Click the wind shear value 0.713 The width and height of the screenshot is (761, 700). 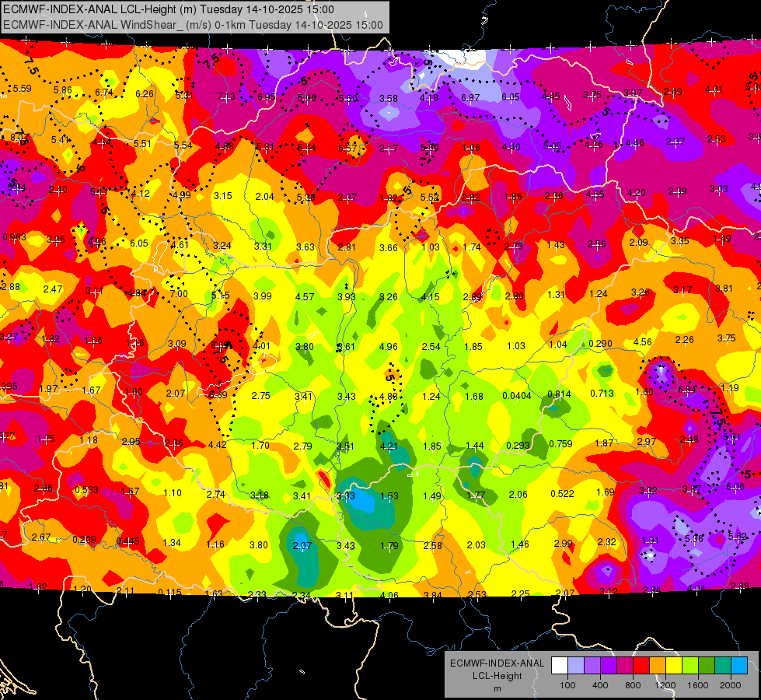(602, 393)
